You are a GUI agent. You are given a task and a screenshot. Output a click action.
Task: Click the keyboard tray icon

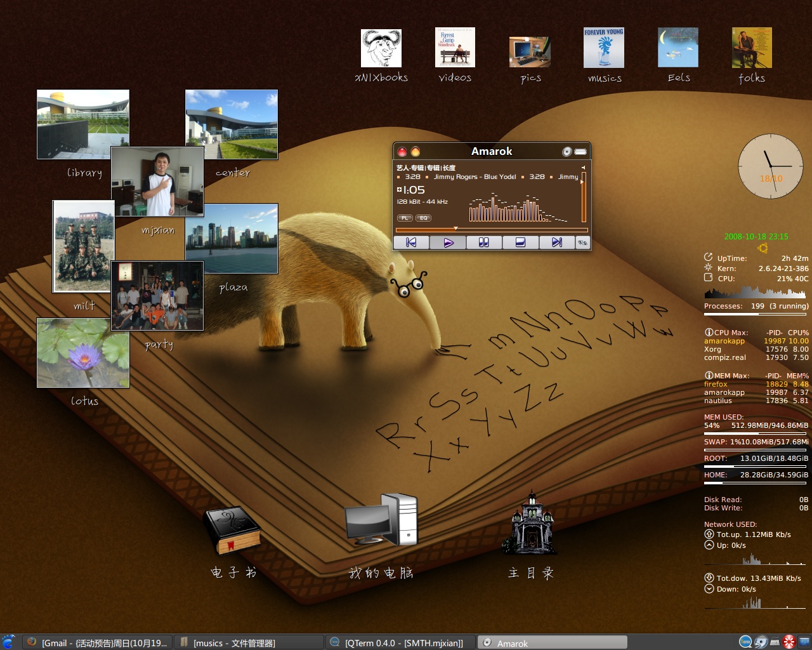[x=775, y=642]
